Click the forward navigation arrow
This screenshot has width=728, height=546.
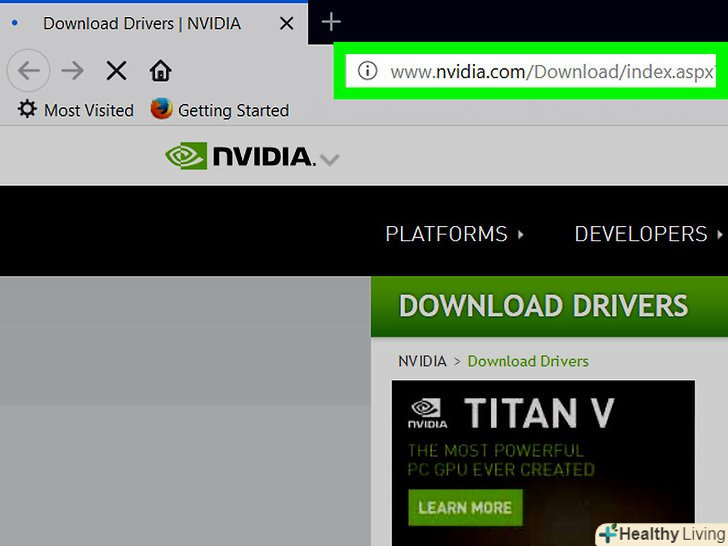click(72, 70)
